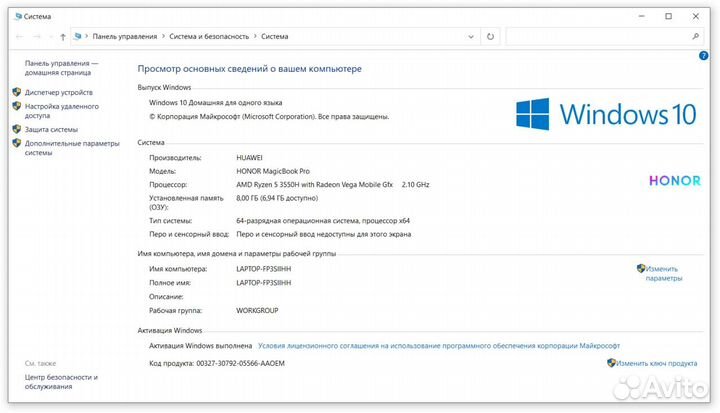Open the recent locations dropdown arrow
Viewport: 720px width, 413px height.
(x=51, y=37)
